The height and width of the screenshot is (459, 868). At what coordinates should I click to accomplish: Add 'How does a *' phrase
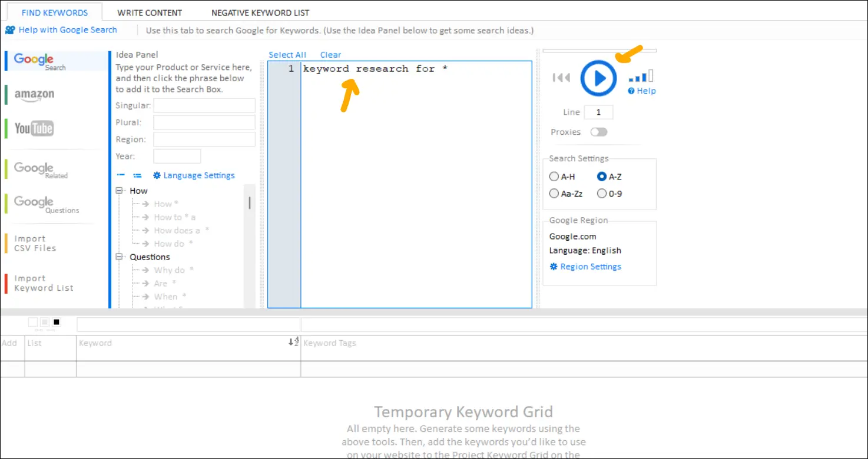pyautogui.click(x=181, y=231)
